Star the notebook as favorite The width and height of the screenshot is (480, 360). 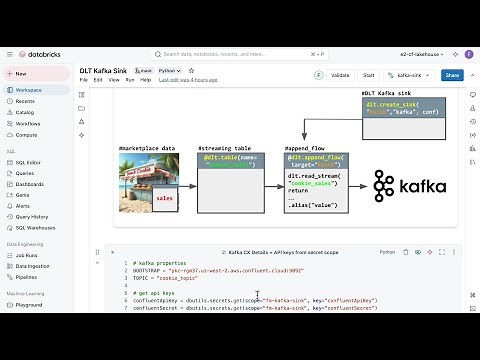tap(191, 71)
